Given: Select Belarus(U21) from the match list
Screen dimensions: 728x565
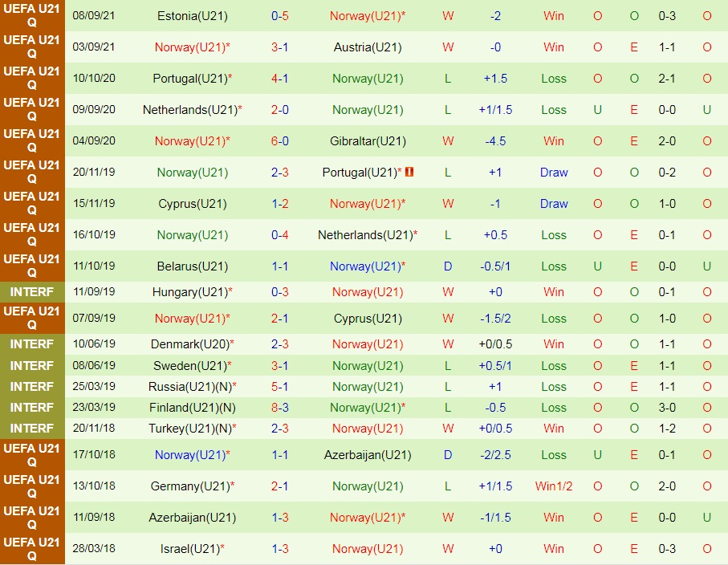Looking at the screenshot, I should click(192, 266).
